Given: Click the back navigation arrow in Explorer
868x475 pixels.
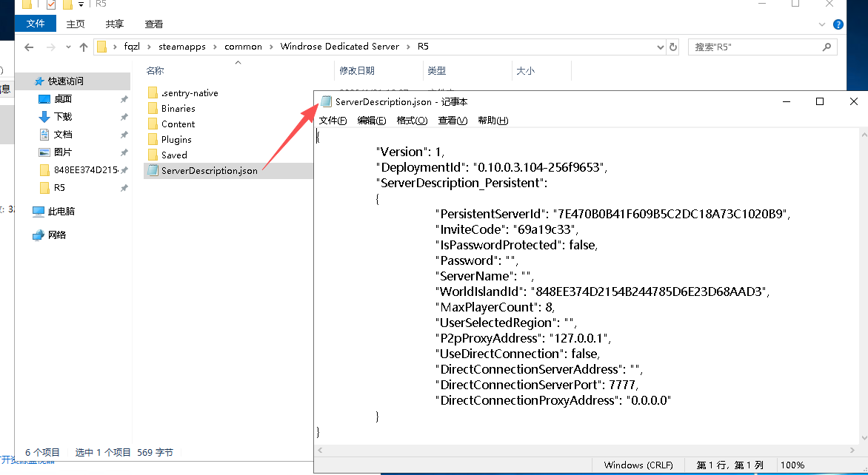Looking at the screenshot, I should point(29,47).
